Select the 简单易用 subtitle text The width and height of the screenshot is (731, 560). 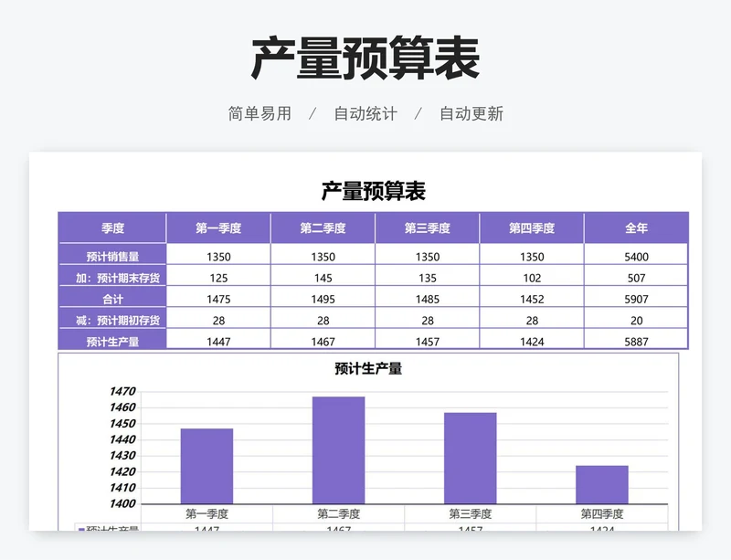click(x=260, y=114)
